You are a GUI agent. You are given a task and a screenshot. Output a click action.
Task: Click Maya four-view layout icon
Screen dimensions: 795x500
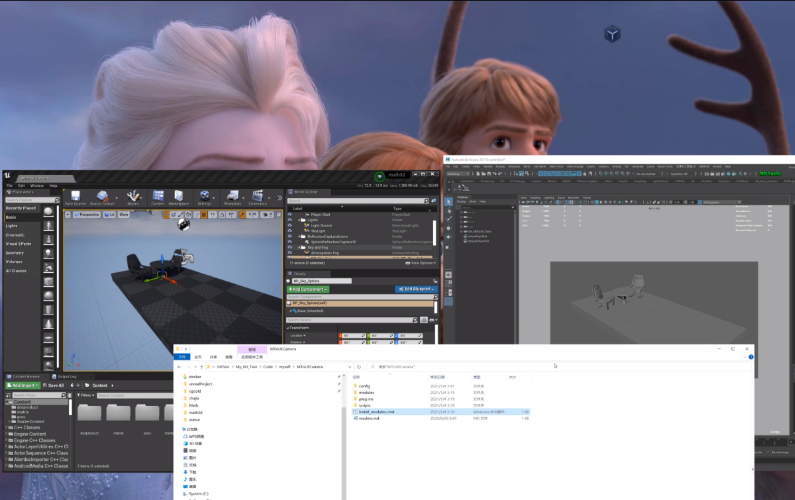click(449, 283)
